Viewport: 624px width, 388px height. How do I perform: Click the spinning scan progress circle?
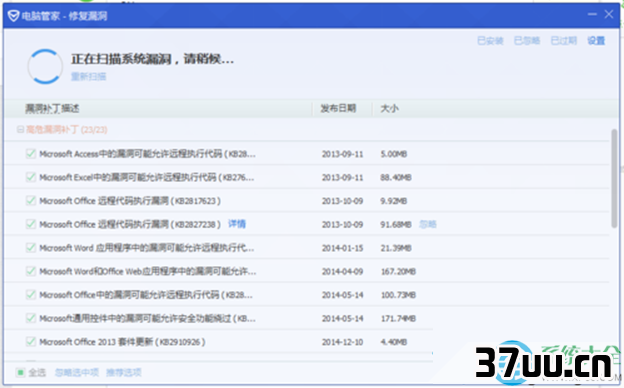45,66
